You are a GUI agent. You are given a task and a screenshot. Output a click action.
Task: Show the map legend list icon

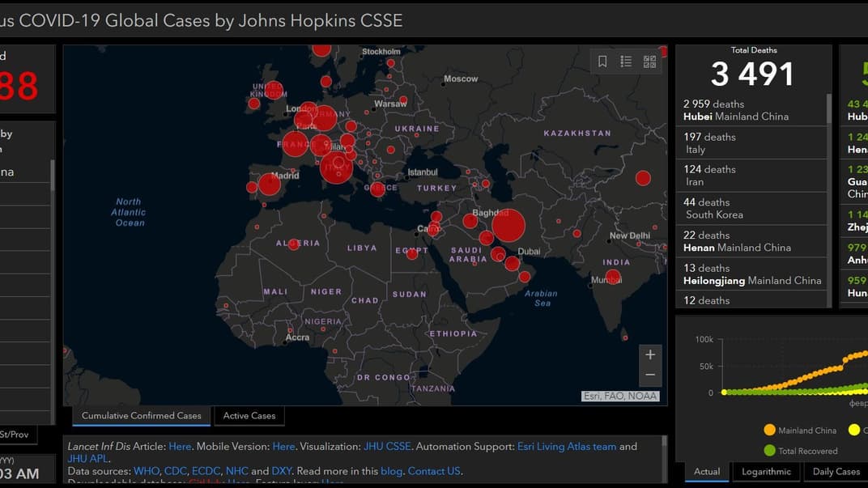click(626, 62)
